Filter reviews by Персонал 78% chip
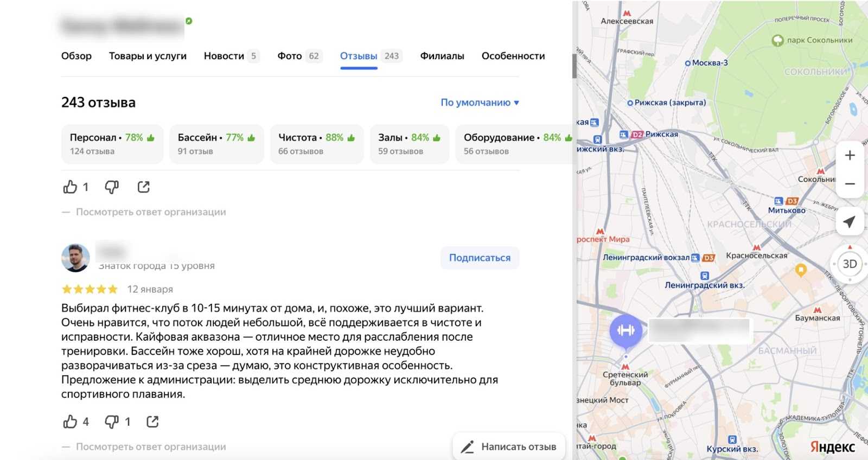The image size is (868, 460). pyautogui.click(x=112, y=144)
